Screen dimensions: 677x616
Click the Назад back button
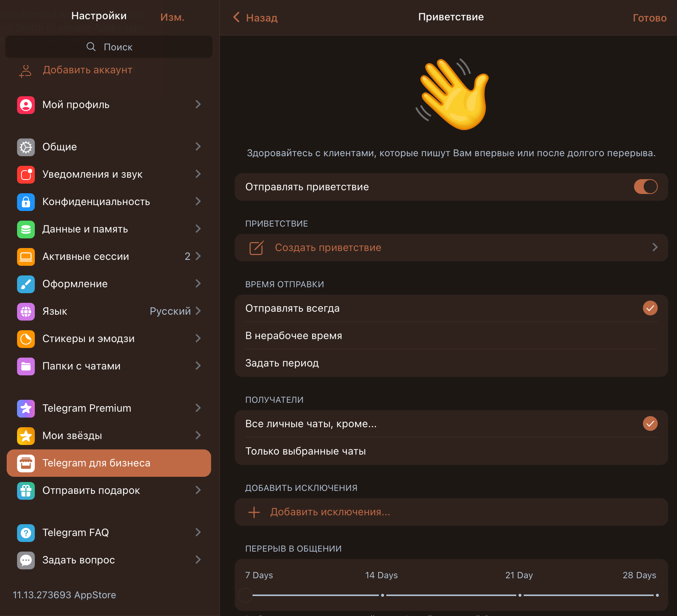coord(256,17)
